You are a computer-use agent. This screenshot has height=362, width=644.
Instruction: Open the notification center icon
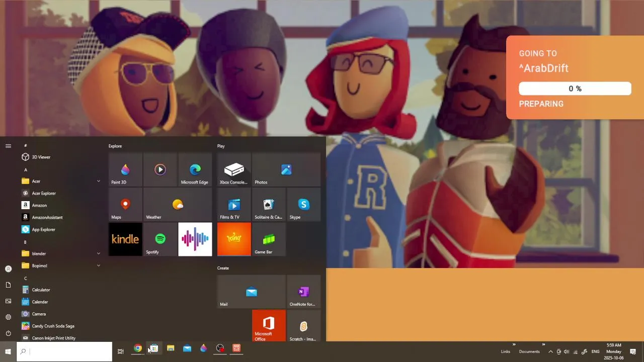(x=633, y=352)
